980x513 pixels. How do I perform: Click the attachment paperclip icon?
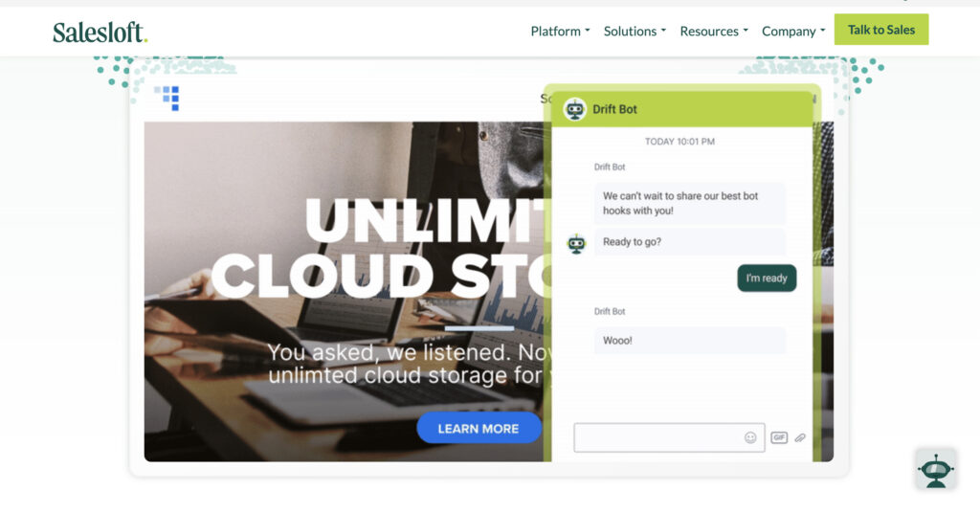[x=800, y=438]
